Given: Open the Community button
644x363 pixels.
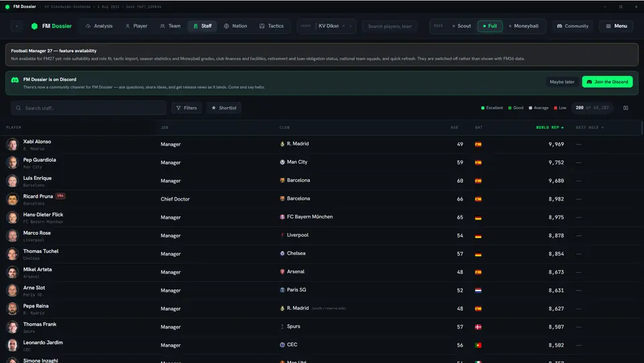Looking at the screenshot, I should pyautogui.click(x=572, y=26).
